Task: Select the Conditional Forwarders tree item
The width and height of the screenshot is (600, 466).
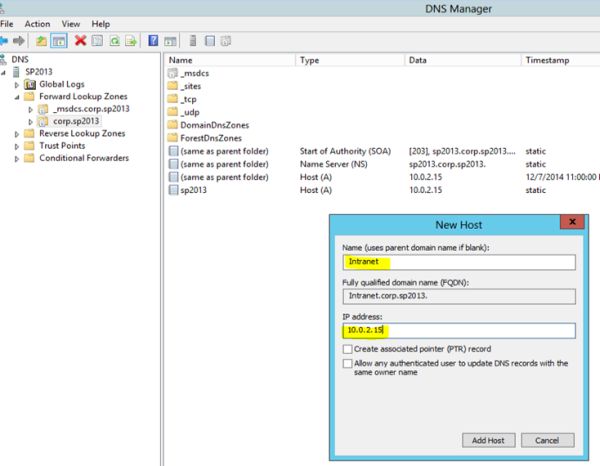Action: click(x=84, y=158)
